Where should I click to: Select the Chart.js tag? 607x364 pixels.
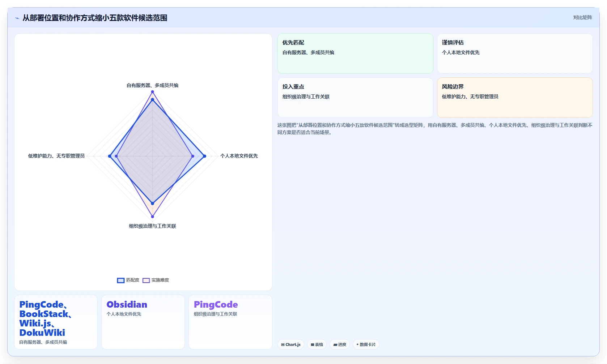point(291,344)
